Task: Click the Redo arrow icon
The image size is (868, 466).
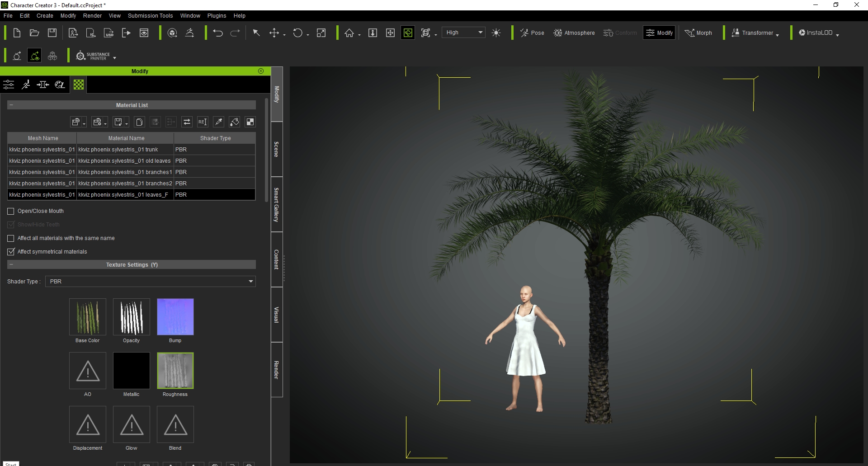Action: coord(235,33)
